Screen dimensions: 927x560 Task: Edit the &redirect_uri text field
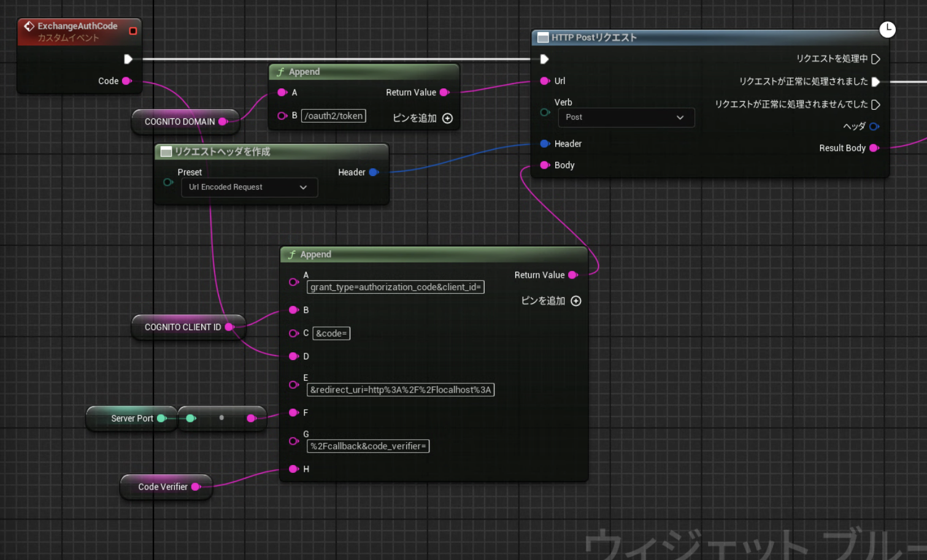click(400, 389)
